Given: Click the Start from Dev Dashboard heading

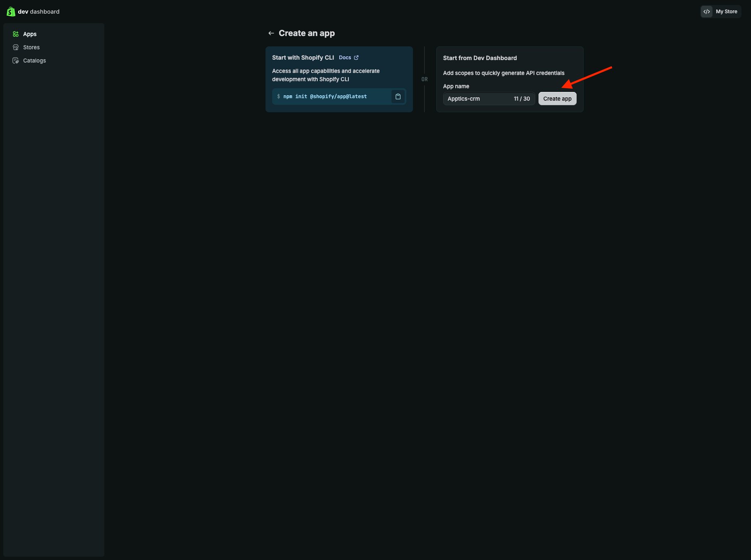Looking at the screenshot, I should pos(480,58).
